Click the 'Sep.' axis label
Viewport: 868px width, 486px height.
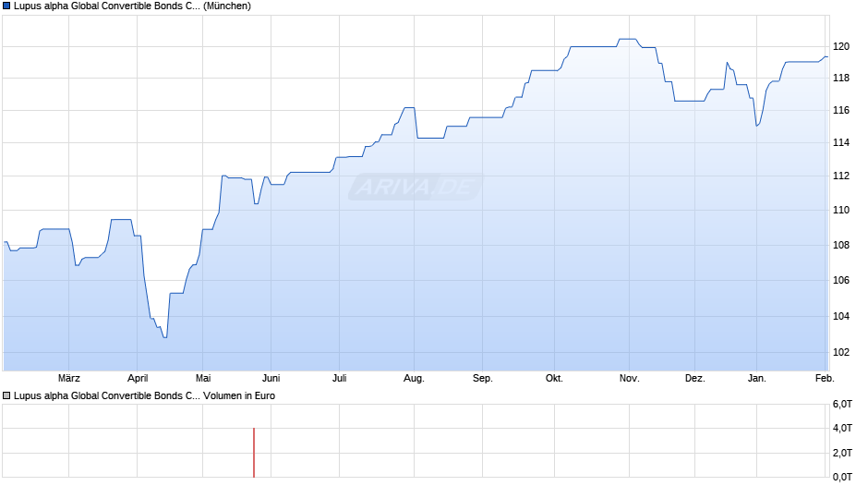(x=483, y=378)
